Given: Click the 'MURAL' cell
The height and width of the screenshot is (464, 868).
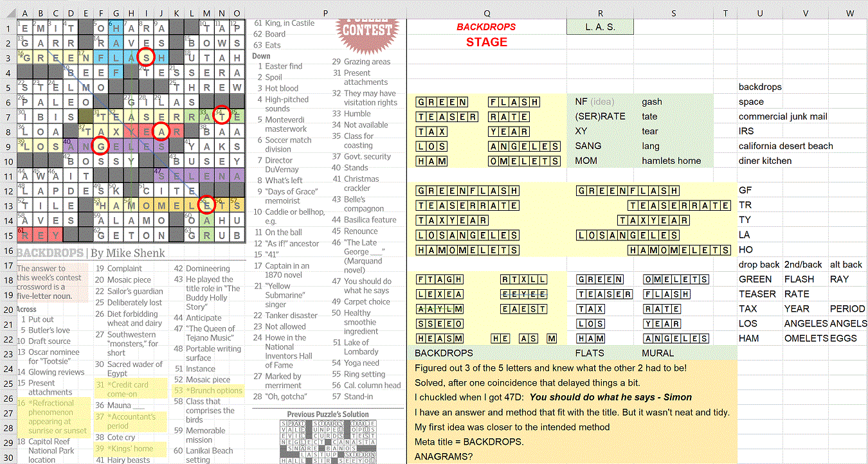Looking at the screenshot, I should (x=673, y=353).
